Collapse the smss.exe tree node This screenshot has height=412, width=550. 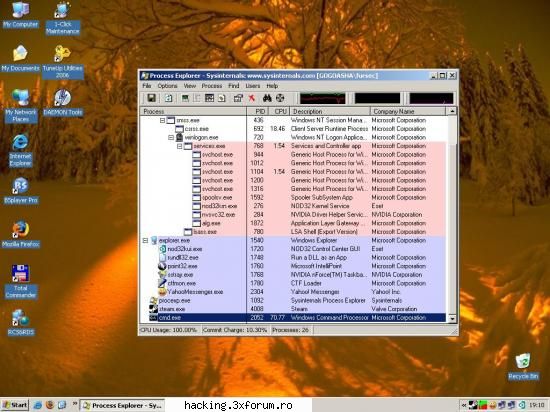tap(162, 120)
